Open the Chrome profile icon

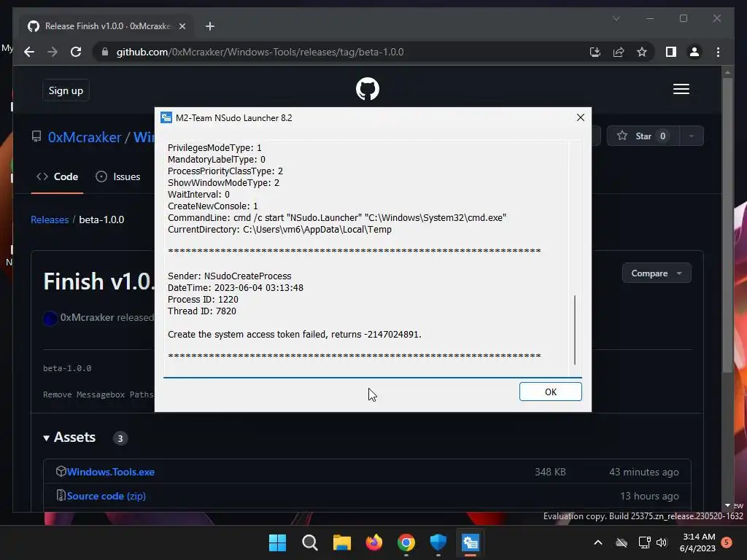pos(694,52)
